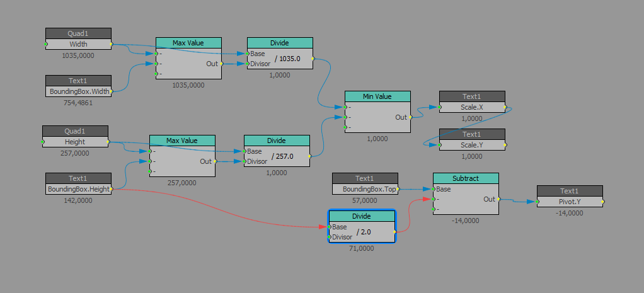Screen dimensions: 644x293
Task: Click the highlighted Divide node header with / 2.0
Action: click(x=362, y=216)
